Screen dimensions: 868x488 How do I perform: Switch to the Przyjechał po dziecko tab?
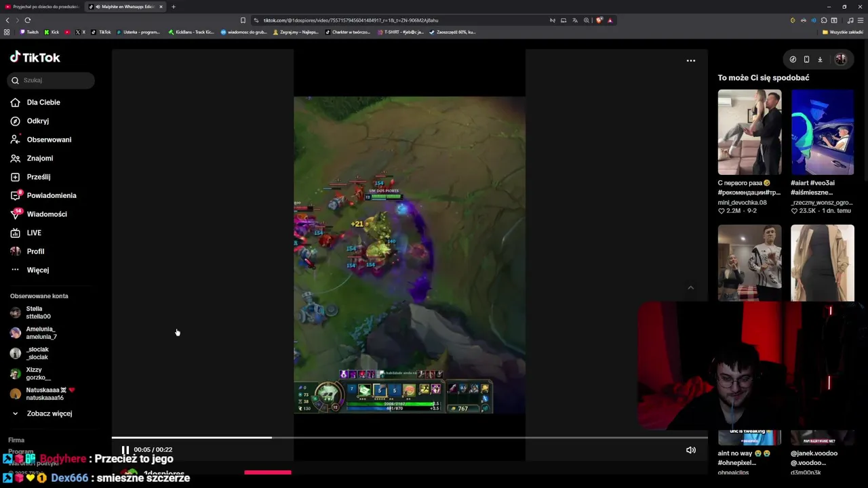tap(42, 7)
